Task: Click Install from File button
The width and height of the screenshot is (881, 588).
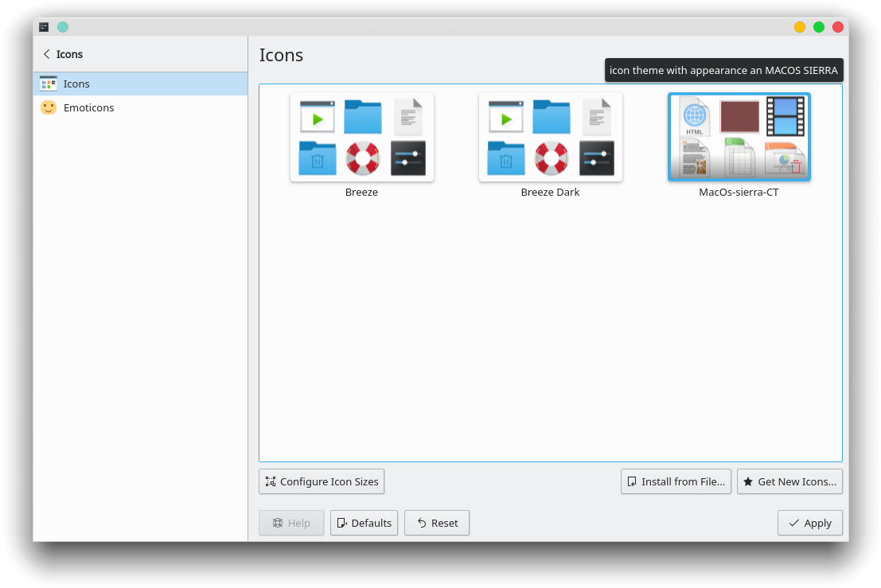Action: (x=676, y=482)
